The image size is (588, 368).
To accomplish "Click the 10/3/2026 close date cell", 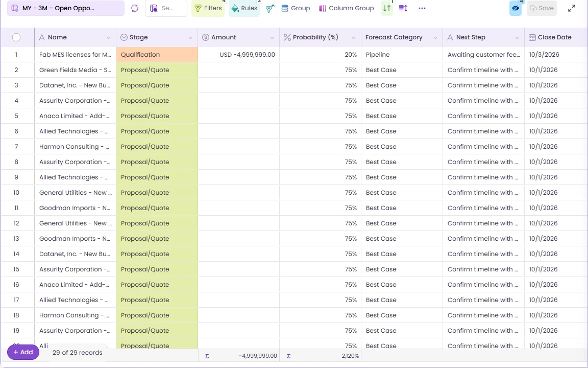I will coord(556,55).
